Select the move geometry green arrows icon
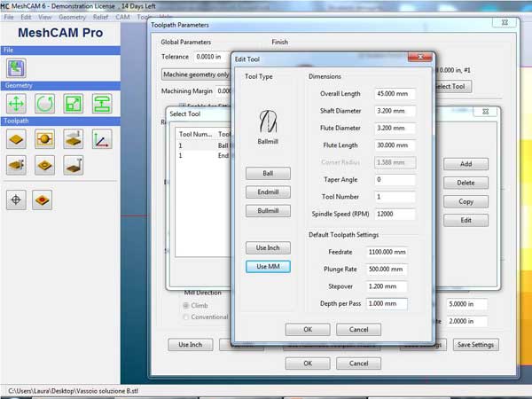Screen dimensions: 532x399 coord(16,104)
